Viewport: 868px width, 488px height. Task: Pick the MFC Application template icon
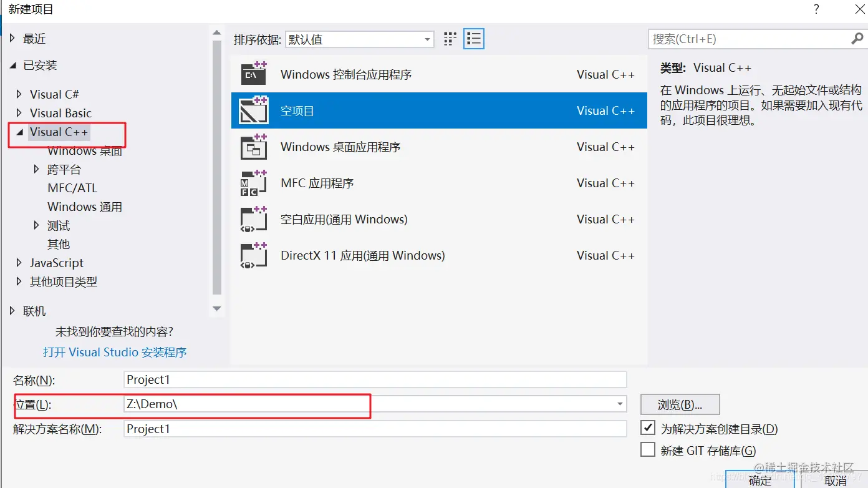tap(254, 182)
